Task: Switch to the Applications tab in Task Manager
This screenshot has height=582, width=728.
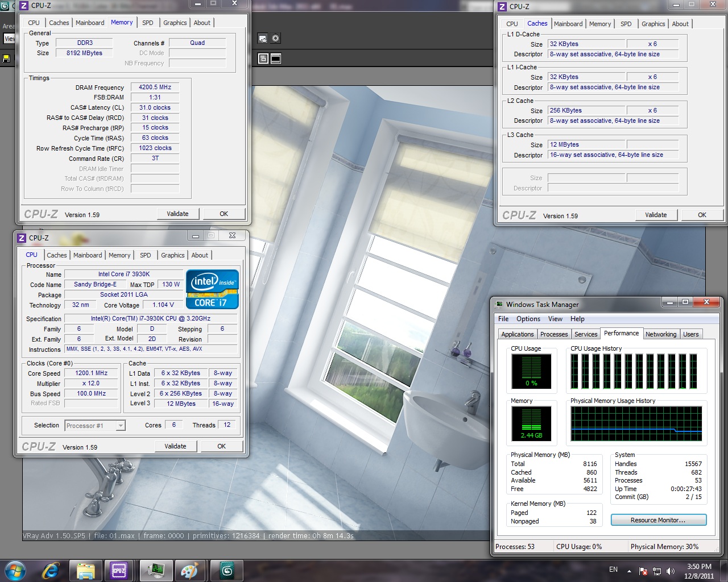Action: tap(518, 334)
